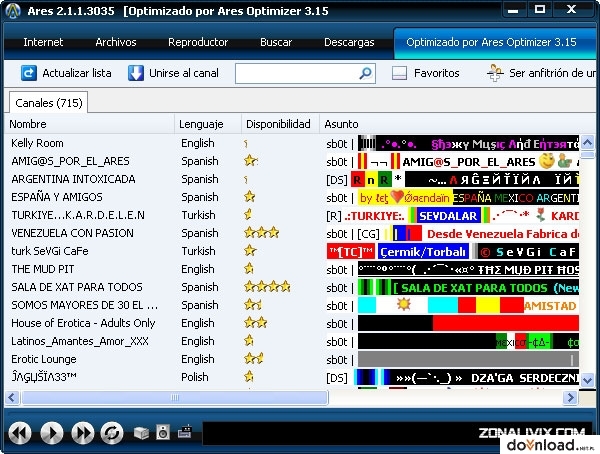
Task: Toggle the repeat loop button
Action: click(x=112, y=433)
